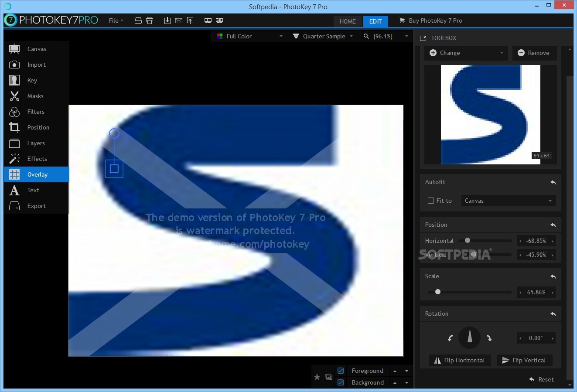The height and width of the screenshot is (392, 577).
Task: Rotate overlay clockwise arrow
Action: 489,338
